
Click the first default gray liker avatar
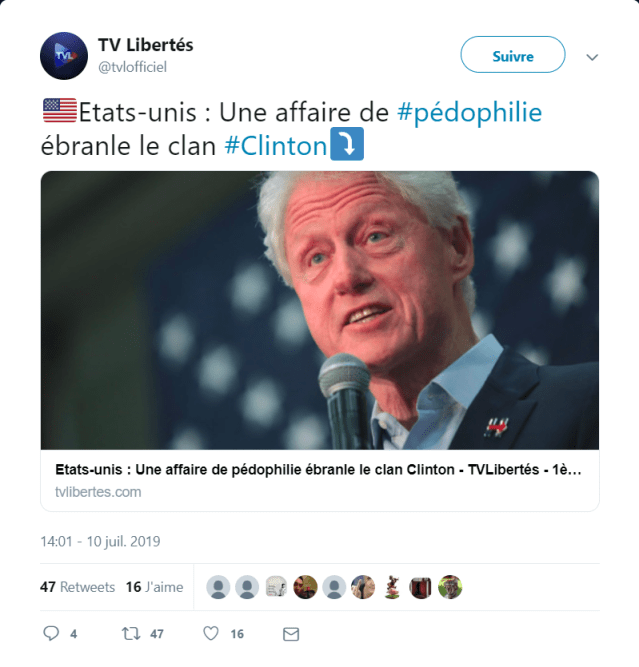coord(218,587)
